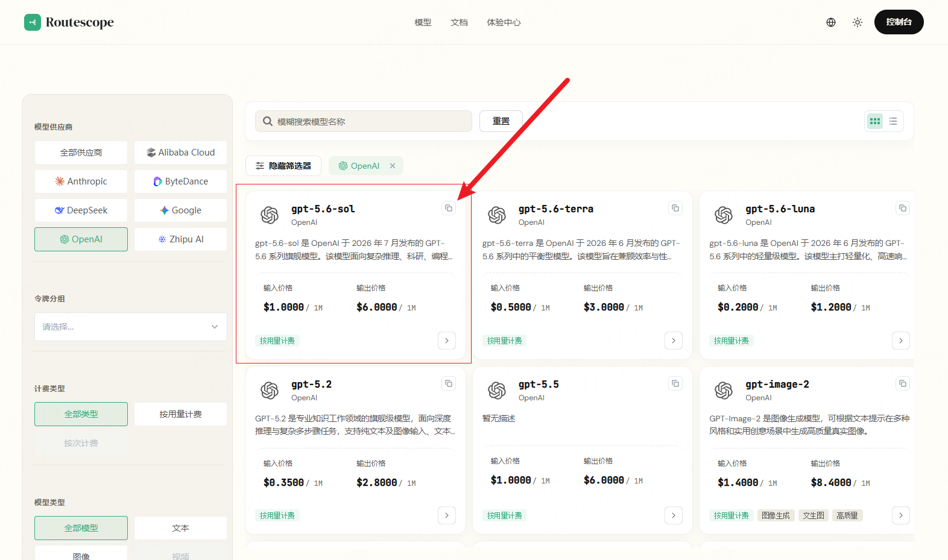Switch to grid card view
This screenshot has width=948, height=560.
[x=875, y=121]
